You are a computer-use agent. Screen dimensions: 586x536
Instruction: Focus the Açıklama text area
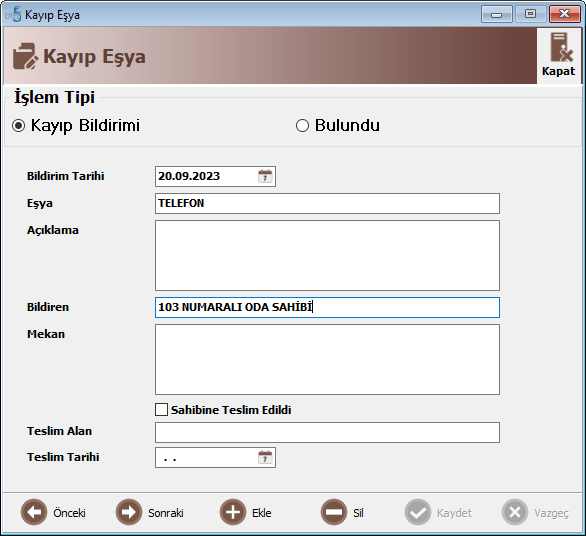pos(327,255)
